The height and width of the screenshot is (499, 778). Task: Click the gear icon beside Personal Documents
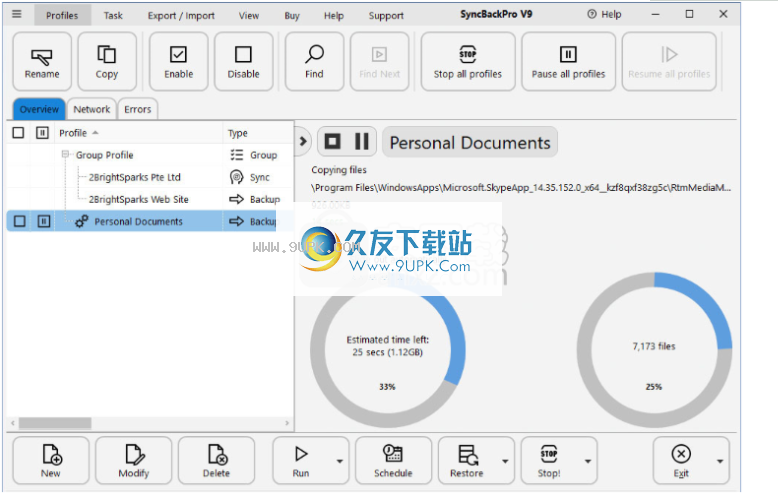81,221
